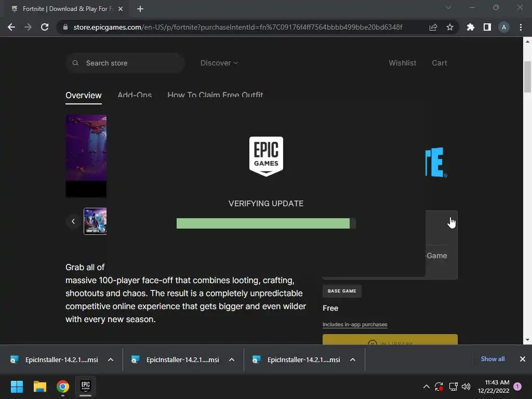Open the clock and date flyout
Image resolution: width=532 pixels, height=399 pixels.
coord(494,387)
